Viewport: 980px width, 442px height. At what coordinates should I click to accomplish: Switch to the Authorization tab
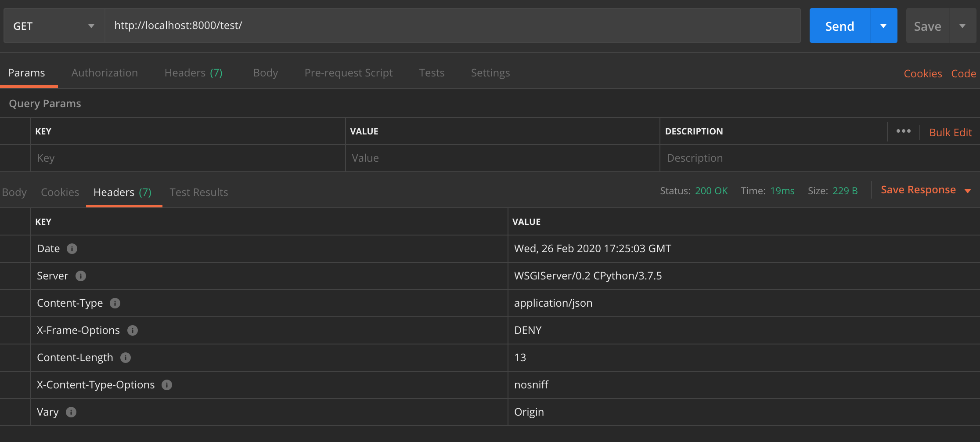(104, 72)
